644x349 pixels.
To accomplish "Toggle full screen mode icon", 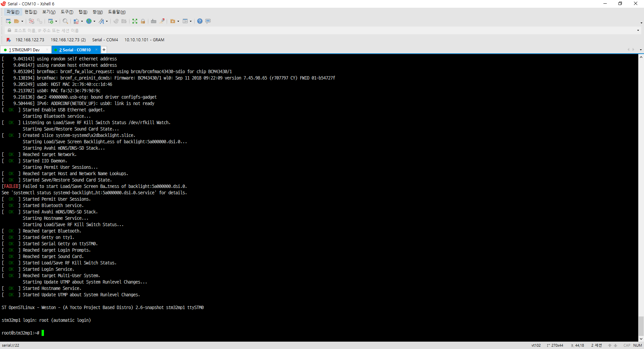I will (135, 21).
